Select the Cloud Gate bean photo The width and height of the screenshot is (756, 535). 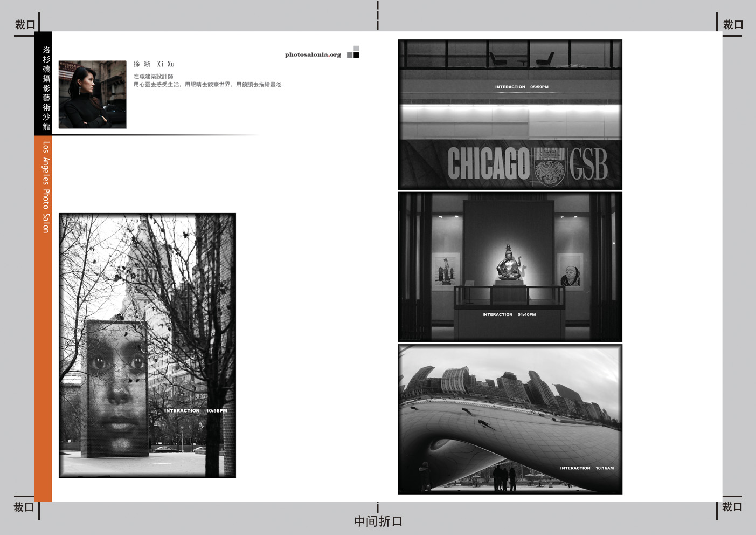(510, 419)
